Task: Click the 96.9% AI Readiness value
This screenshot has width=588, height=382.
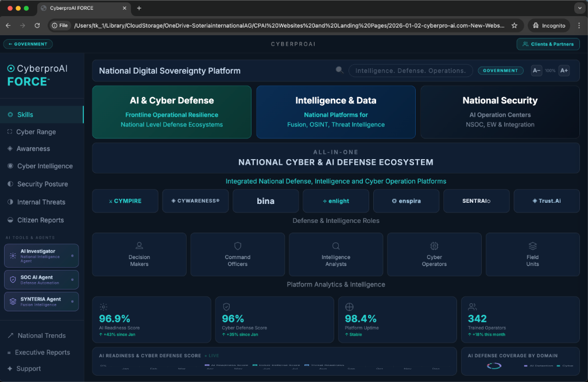Action: [114, 319]
